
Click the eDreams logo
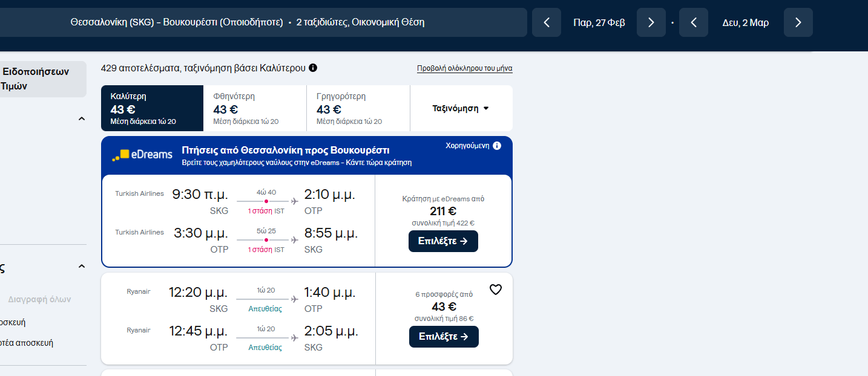(142, 155)
